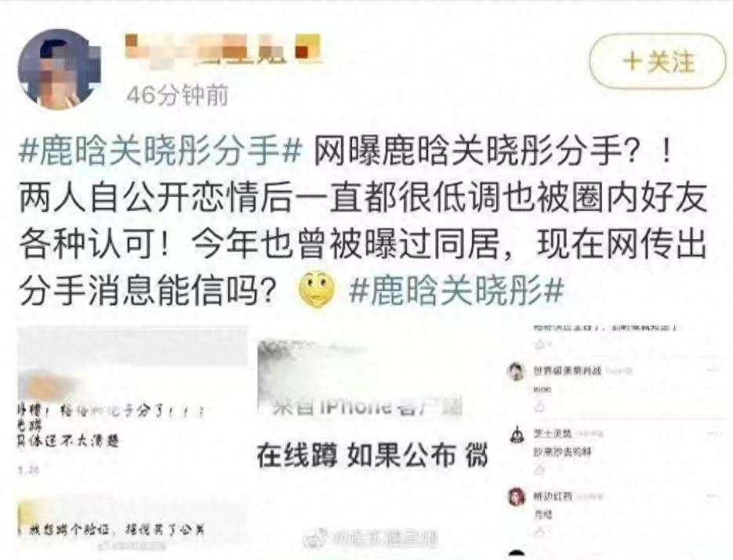The height and width of the screenshot is (560, 733).
Task: Open the blurred poster username
Action: pyautogui.click(x=223, y=49)
